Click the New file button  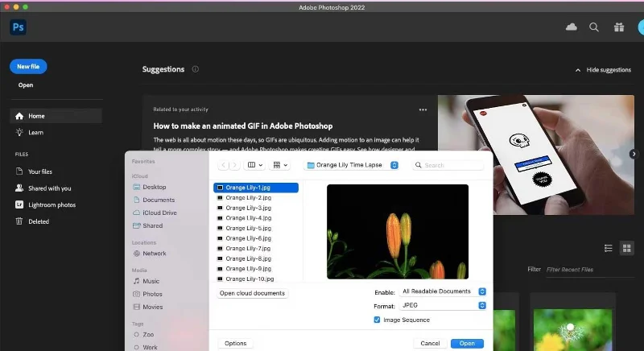click(28, 67)
